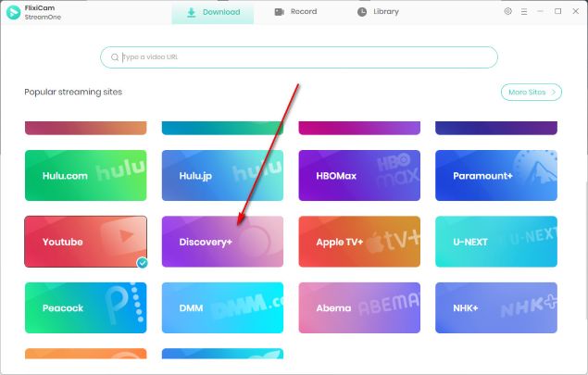Select the Hulu.jp site card
Screen dimensions: 588x375
pos(222,176)
